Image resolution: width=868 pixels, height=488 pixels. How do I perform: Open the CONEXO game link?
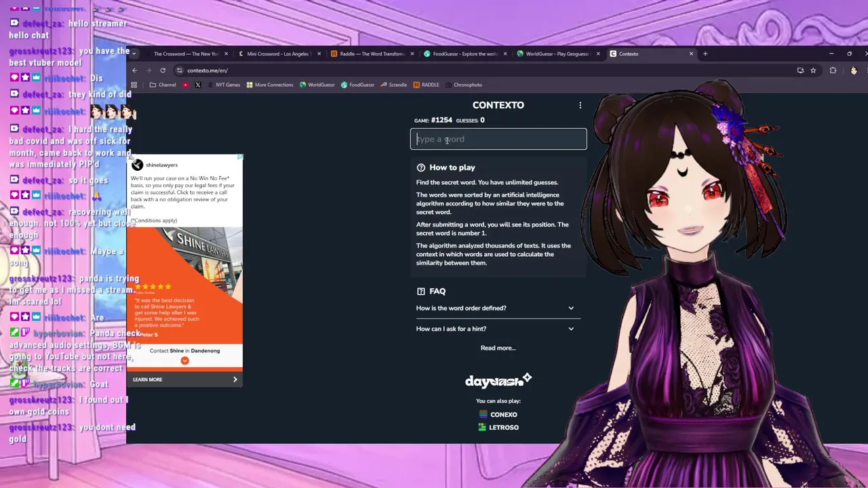(x=498, y=414)
